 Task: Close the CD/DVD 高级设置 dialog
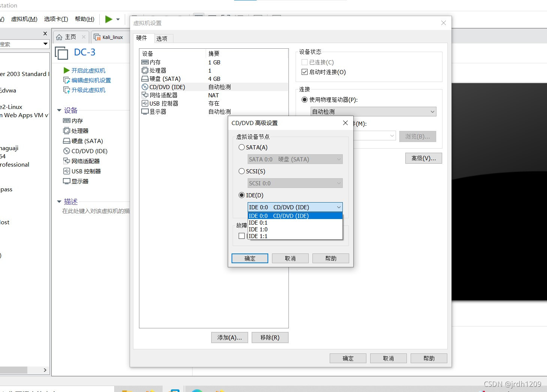(345, 123)
